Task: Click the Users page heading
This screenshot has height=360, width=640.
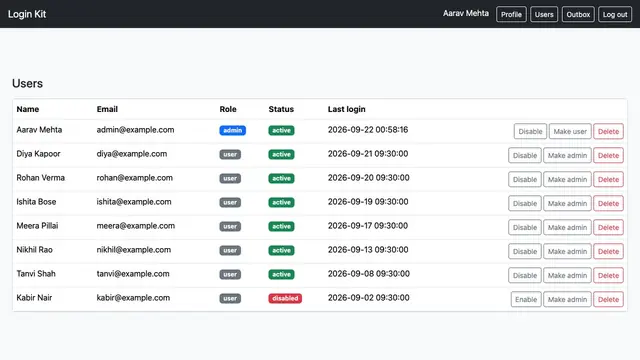Action: click(27, 83)
